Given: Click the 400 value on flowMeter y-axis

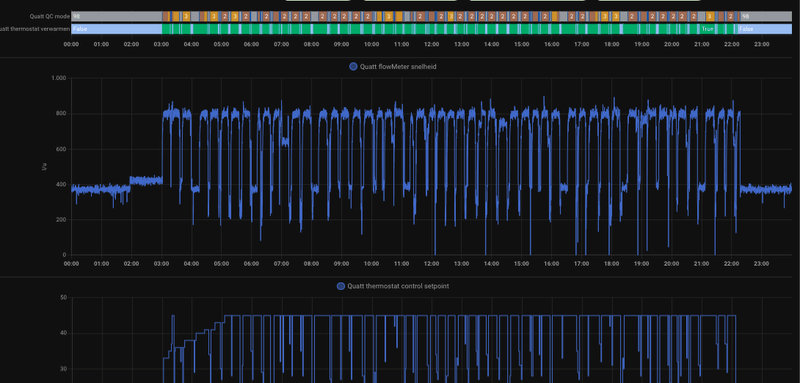Looking at the screenshot, I should (x=62, y=184).
